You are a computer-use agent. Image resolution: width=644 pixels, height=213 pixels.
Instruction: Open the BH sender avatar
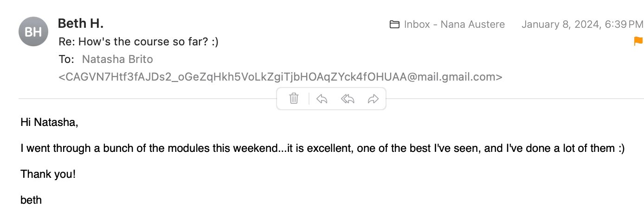(33, 31)
